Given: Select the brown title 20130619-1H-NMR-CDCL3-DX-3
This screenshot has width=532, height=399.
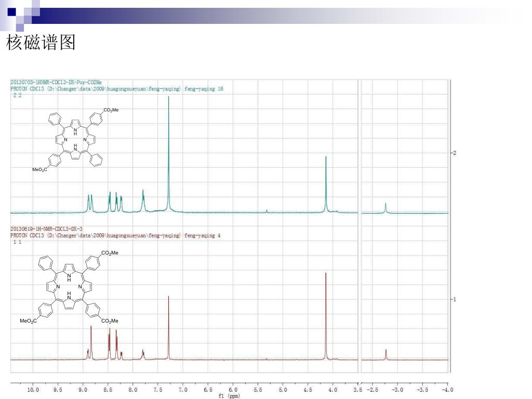Looking at the screenshot, I should click(x=46, y=229).
